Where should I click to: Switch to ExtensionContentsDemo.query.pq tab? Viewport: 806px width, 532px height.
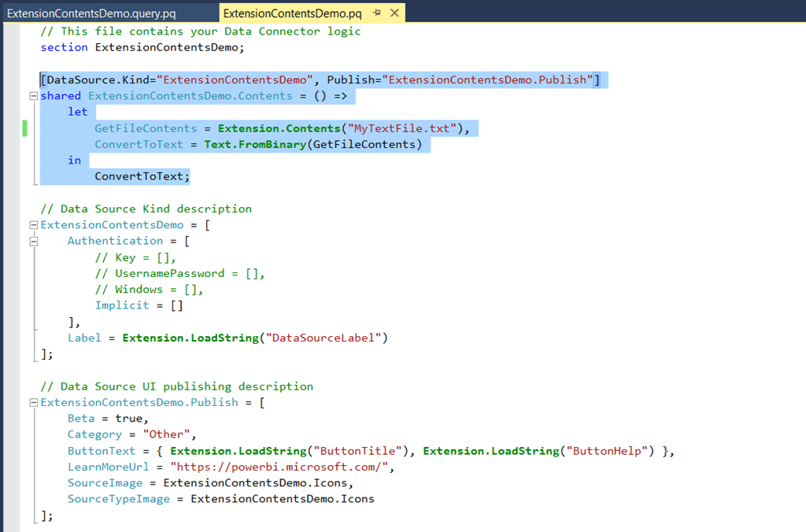pyautogui.click(x=91, y=13)
